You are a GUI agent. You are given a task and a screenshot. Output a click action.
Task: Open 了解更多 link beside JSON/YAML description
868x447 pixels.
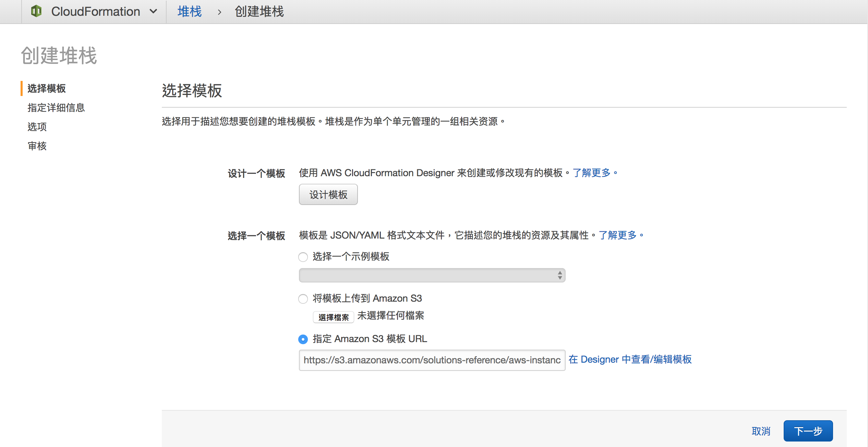621,235
